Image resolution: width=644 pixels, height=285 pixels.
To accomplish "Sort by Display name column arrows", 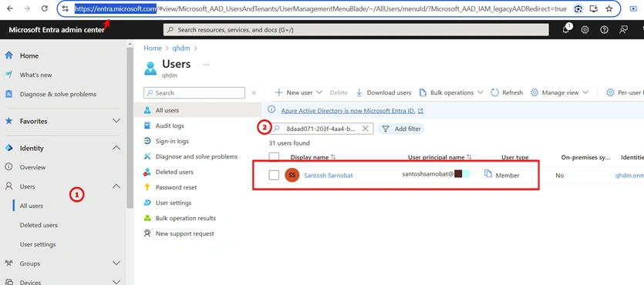I will 333,157.
